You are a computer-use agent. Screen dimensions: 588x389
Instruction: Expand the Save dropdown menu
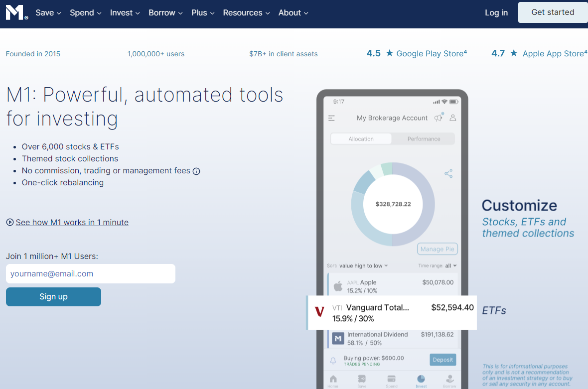(x=48, y=13)
